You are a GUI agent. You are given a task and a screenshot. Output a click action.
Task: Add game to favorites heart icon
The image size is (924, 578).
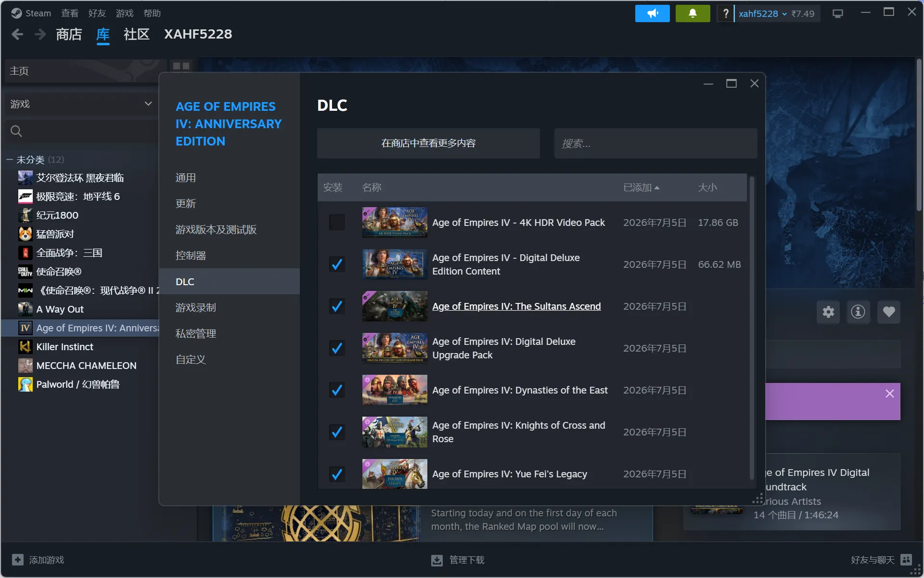pyautogui.click(x=889, y=312)
